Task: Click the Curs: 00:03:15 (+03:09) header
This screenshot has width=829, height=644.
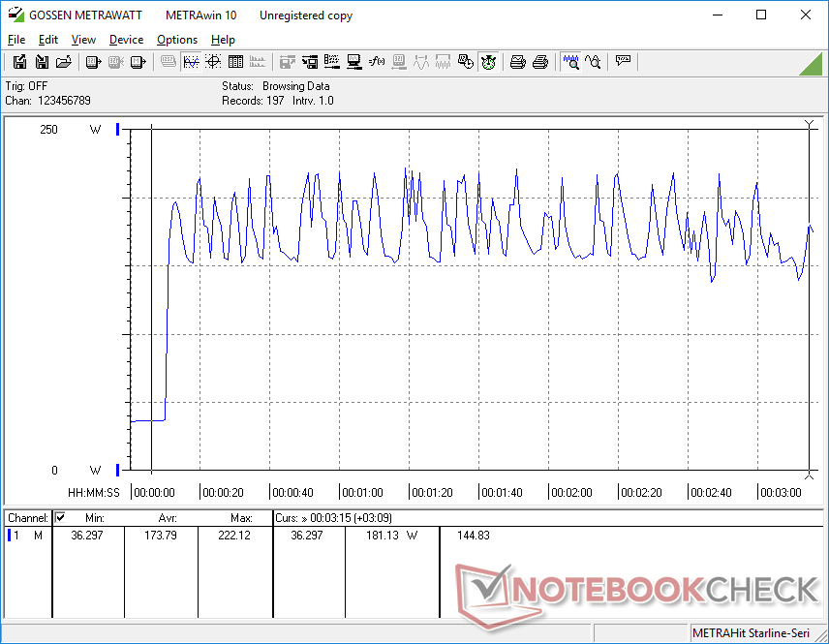Action: (x=333, y=518)
